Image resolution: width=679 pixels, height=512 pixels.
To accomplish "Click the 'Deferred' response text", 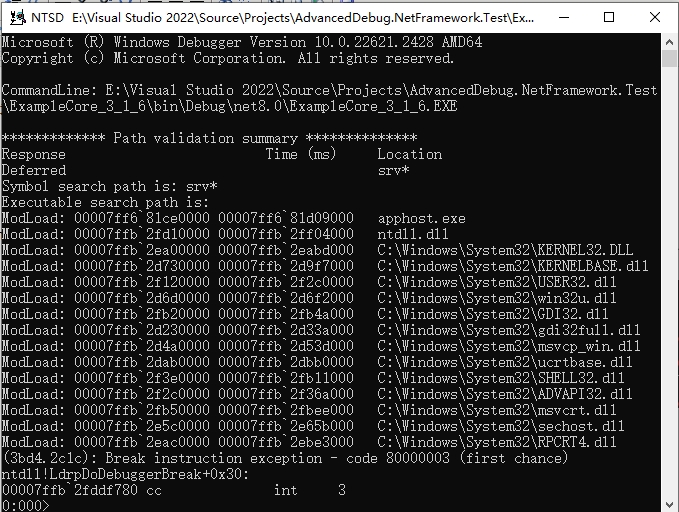I will click(x=34, y=171).
